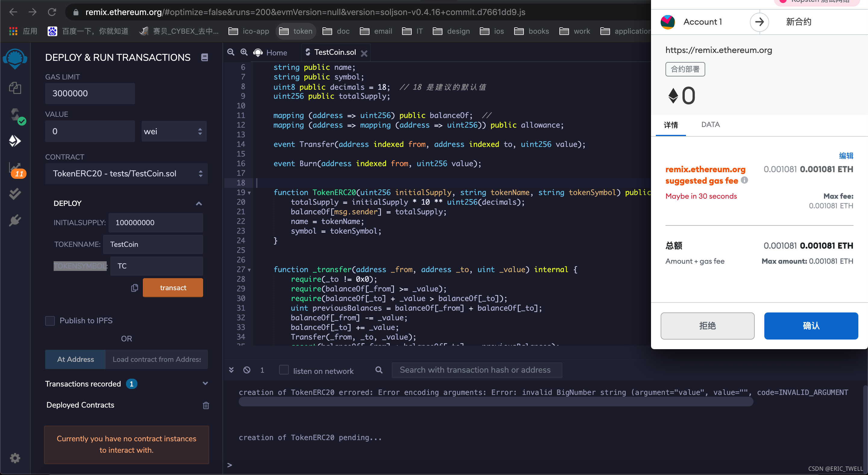Delete deployed contracts with trash icon
This screenshot has width=868, height=475.
click(x=206, y=405)
